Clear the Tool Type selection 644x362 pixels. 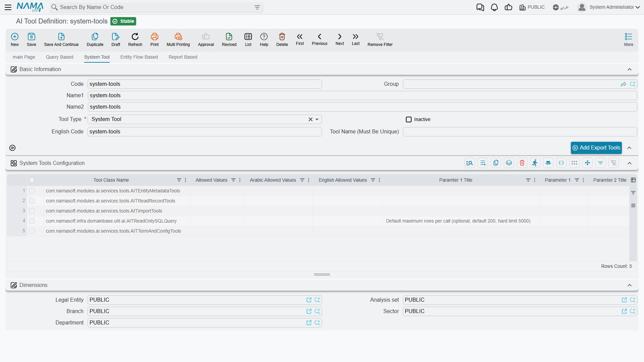click(311, 119)
